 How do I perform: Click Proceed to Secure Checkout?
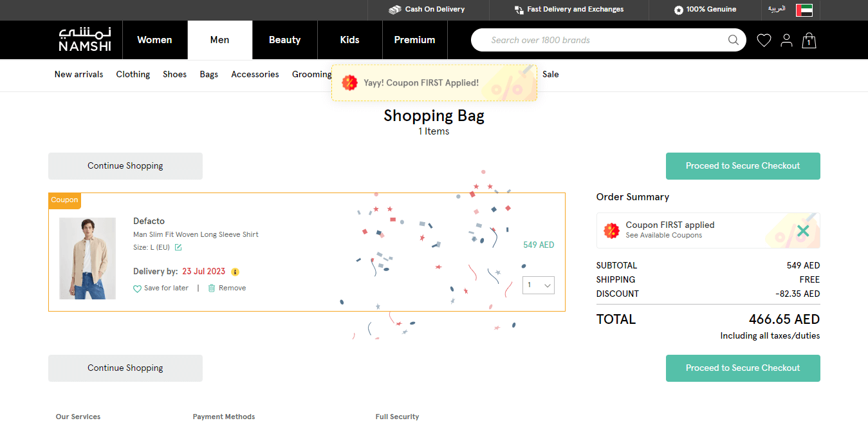point(743,165)
